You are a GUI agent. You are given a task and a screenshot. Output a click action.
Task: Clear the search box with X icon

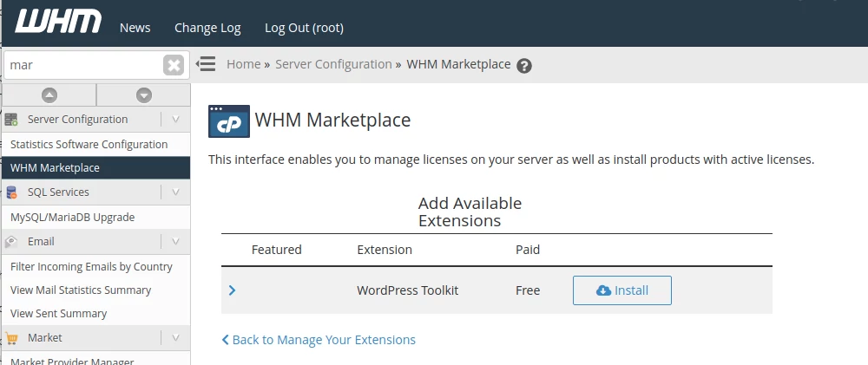[174, 65]
